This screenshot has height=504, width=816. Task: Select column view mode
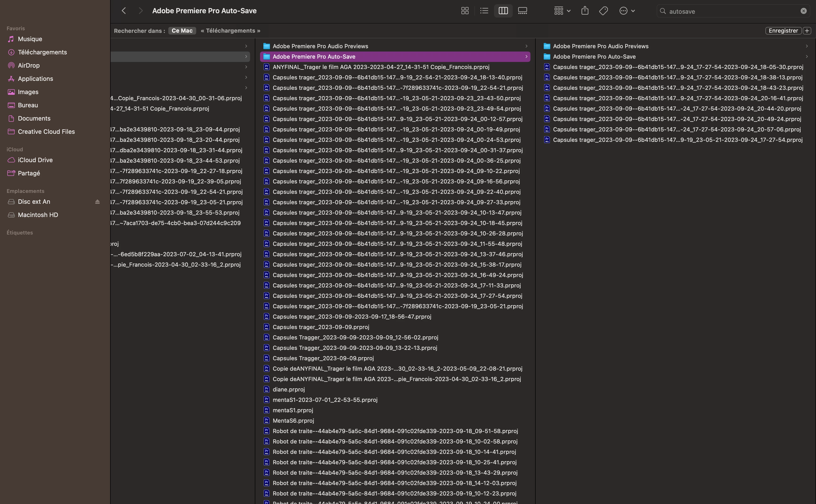[x=503, y=11]
